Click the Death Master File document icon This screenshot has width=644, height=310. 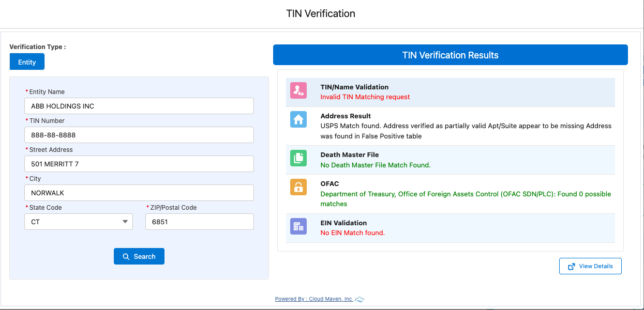(298, 158)
